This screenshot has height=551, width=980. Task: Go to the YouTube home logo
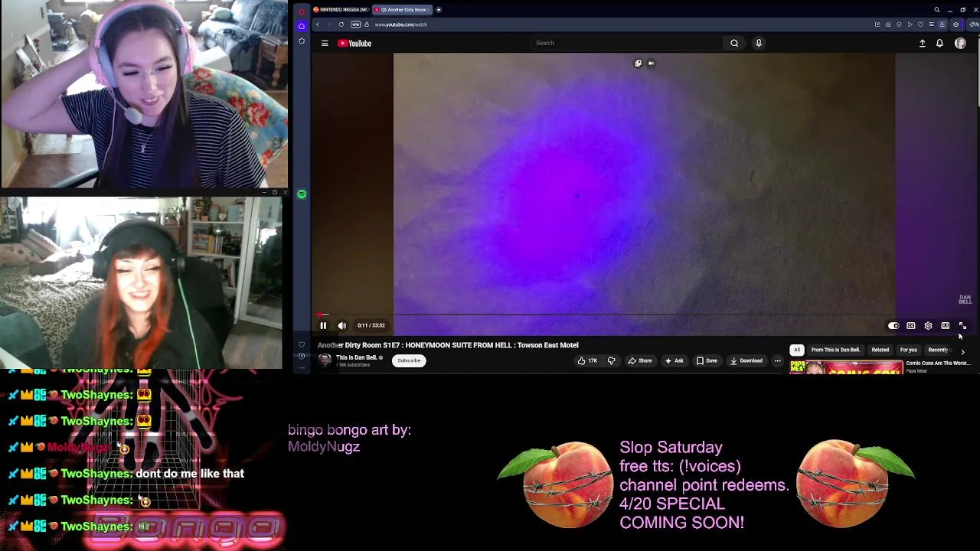point(354,43)
